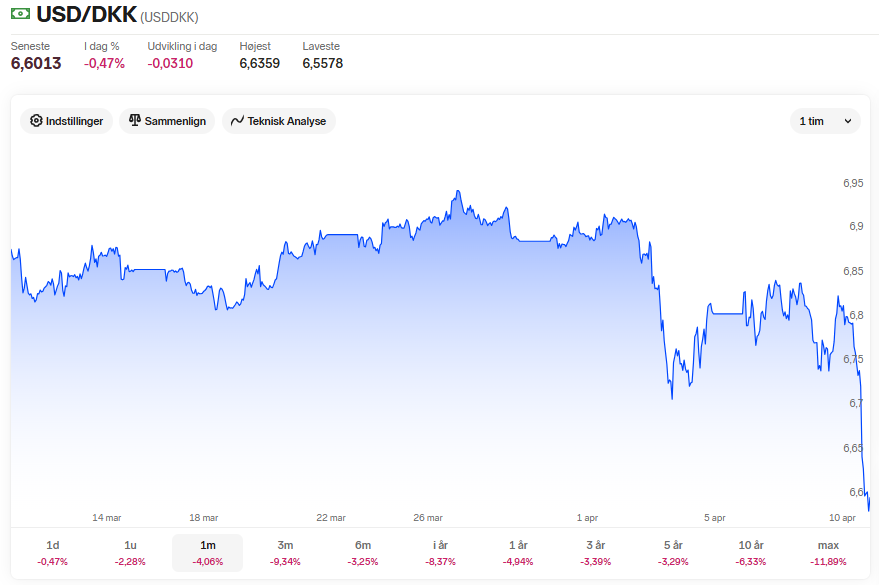Click the USD/DKK heading
879x585 pixels.
86,15
